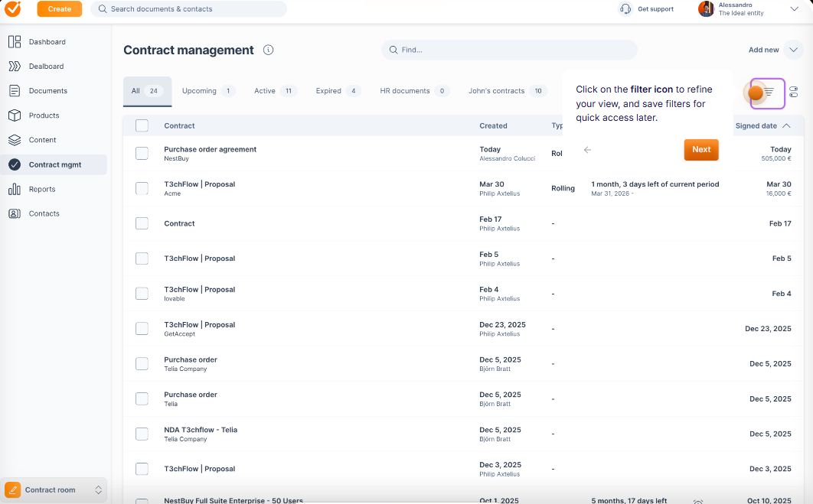The height and width of the screenshot is (504, 813).
Task: Click the Dashboard menu label
Action: coord(47,42)
